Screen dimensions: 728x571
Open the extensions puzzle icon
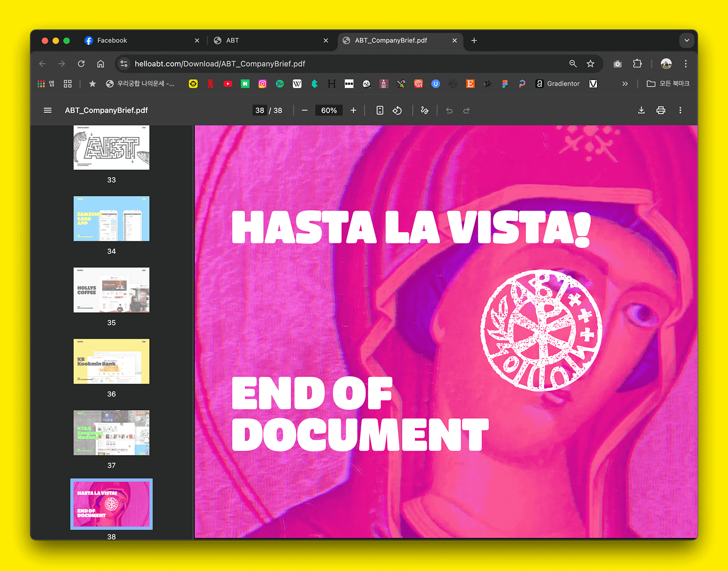[637, 64]
